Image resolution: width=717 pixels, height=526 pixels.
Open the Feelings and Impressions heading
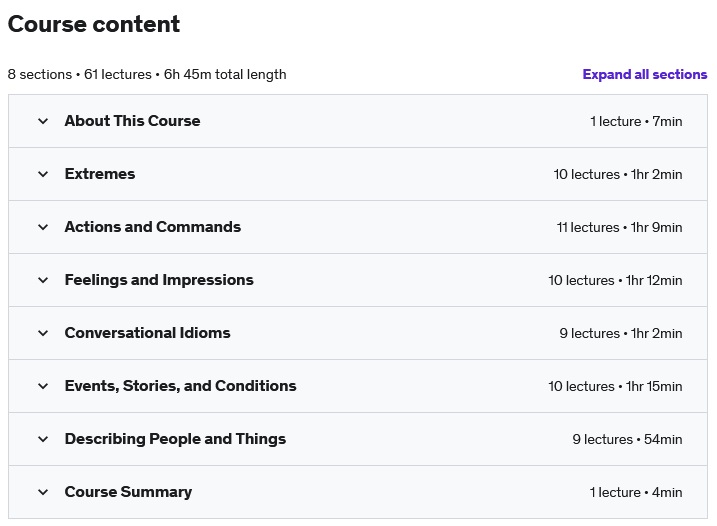coord(159,280)
